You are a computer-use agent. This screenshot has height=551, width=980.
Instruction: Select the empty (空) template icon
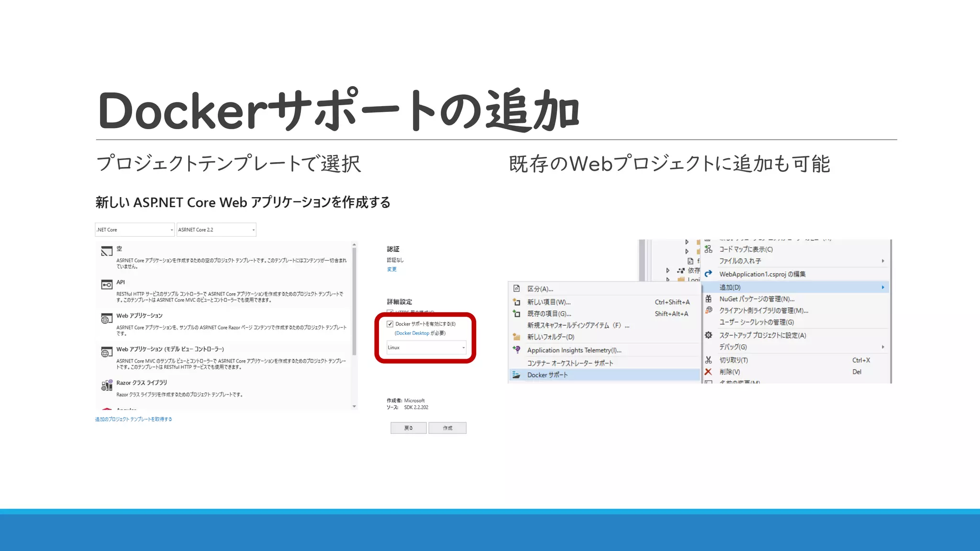(107, 251)
